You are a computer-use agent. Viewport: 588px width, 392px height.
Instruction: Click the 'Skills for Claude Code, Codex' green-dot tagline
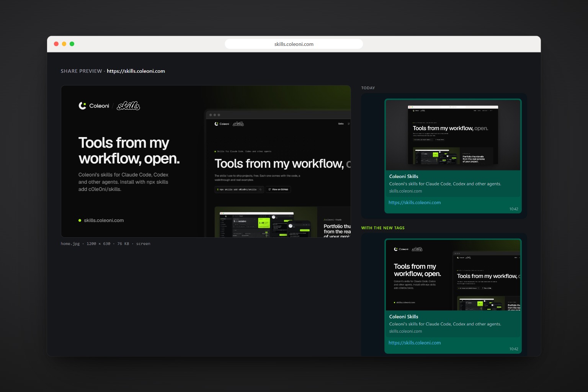tap(243, 151)
